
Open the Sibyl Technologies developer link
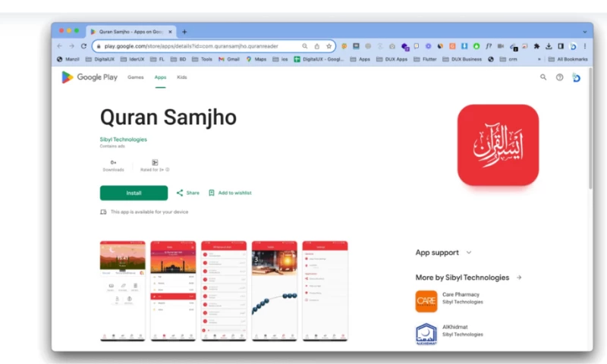[x=123, y=140]
